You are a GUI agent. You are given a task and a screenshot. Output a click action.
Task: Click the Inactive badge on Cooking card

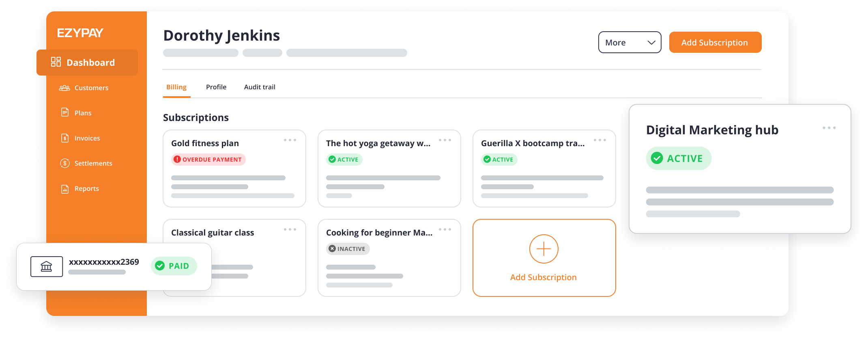[x=348, y=249]
